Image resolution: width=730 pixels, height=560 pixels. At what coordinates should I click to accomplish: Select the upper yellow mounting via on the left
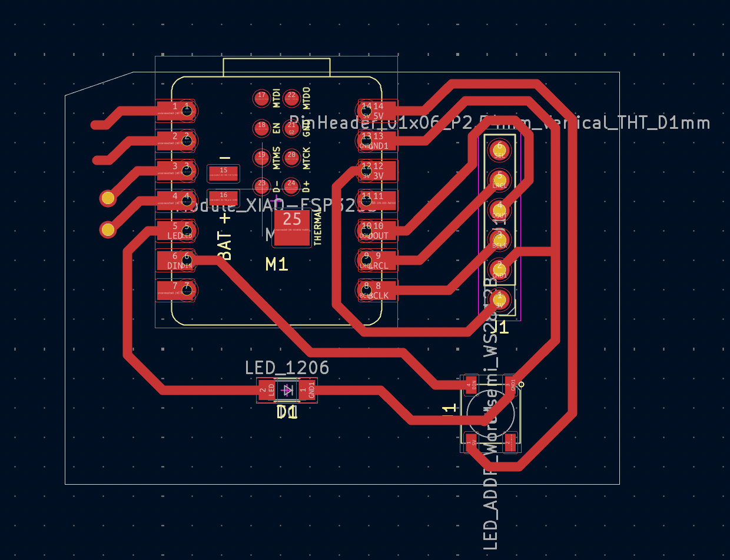click(x=107, y=198)
